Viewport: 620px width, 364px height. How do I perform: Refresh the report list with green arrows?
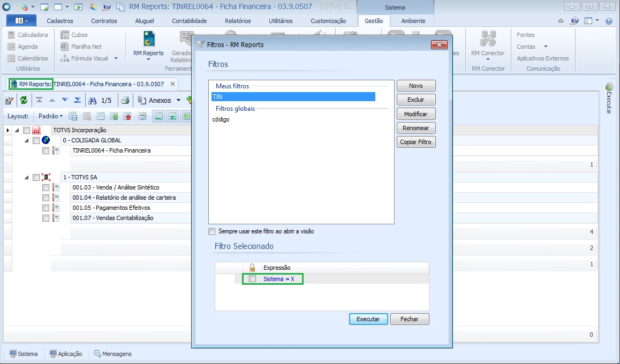pos(24,101)
